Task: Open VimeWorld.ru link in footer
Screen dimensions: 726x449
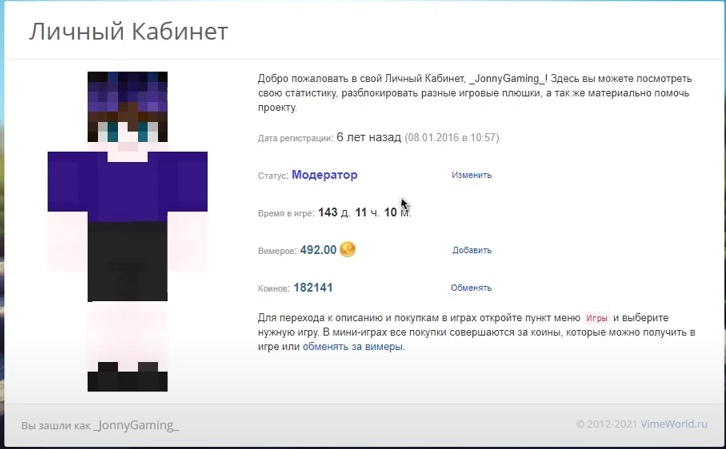Action: tap(673, 425)
